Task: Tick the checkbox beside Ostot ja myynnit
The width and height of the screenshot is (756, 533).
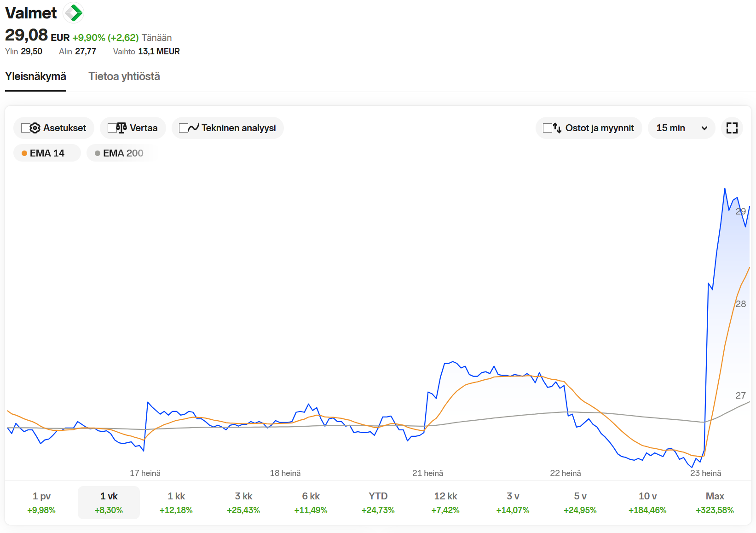Action: tap(547, 128)
